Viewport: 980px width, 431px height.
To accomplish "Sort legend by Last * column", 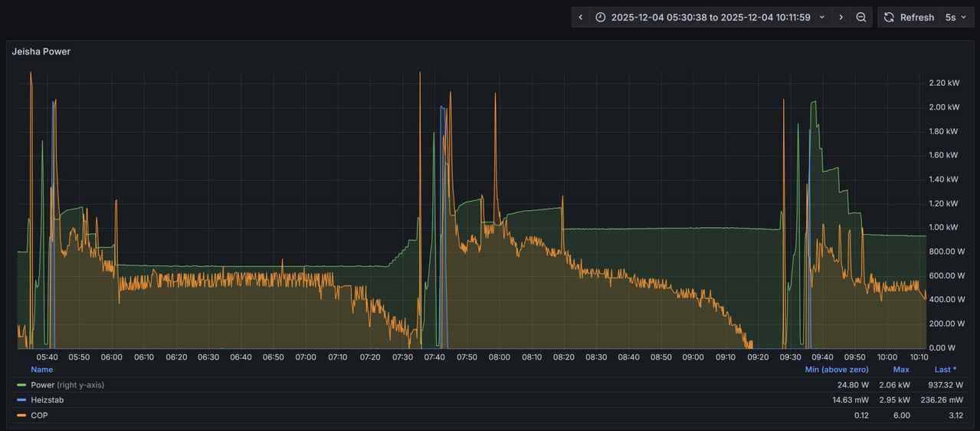I will point(946,370).
